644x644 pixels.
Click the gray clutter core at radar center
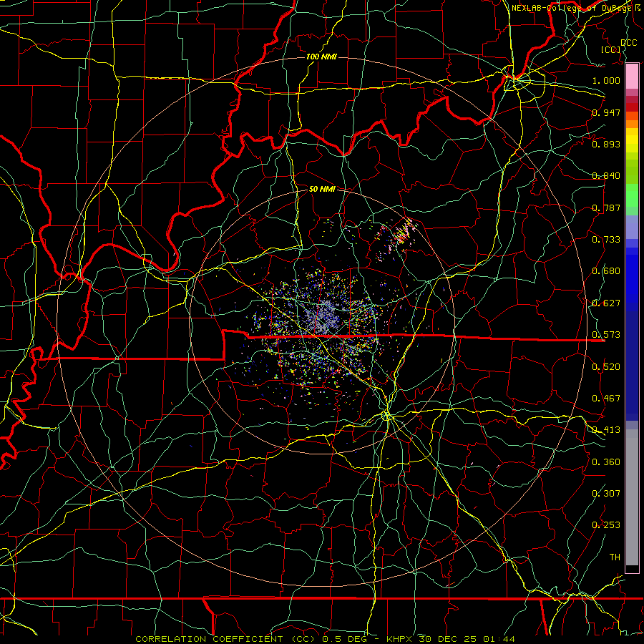323,318
